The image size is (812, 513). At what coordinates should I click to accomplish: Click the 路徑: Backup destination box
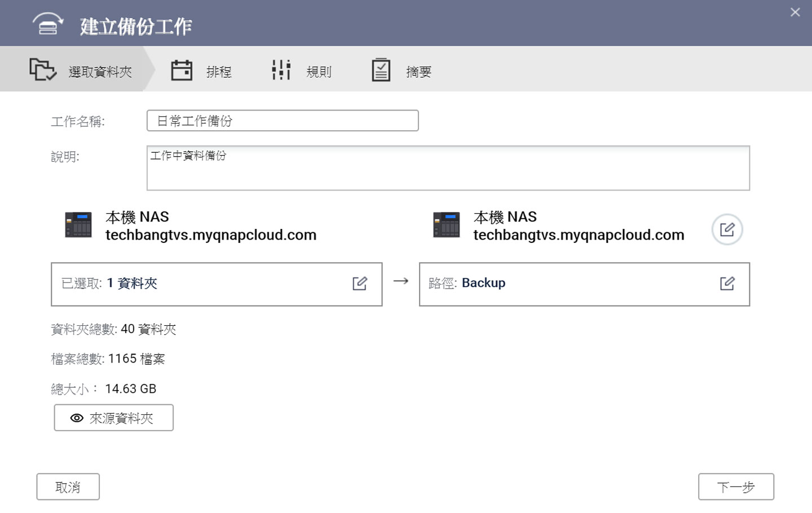click(585, 284)
